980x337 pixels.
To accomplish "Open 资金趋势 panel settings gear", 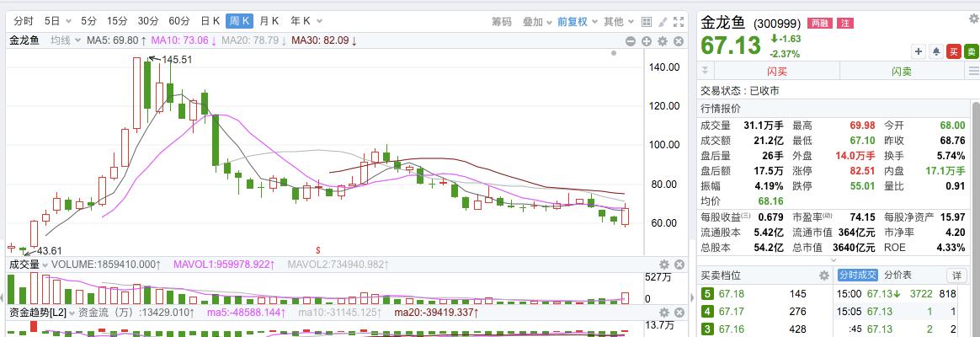I will coord(664,312).
